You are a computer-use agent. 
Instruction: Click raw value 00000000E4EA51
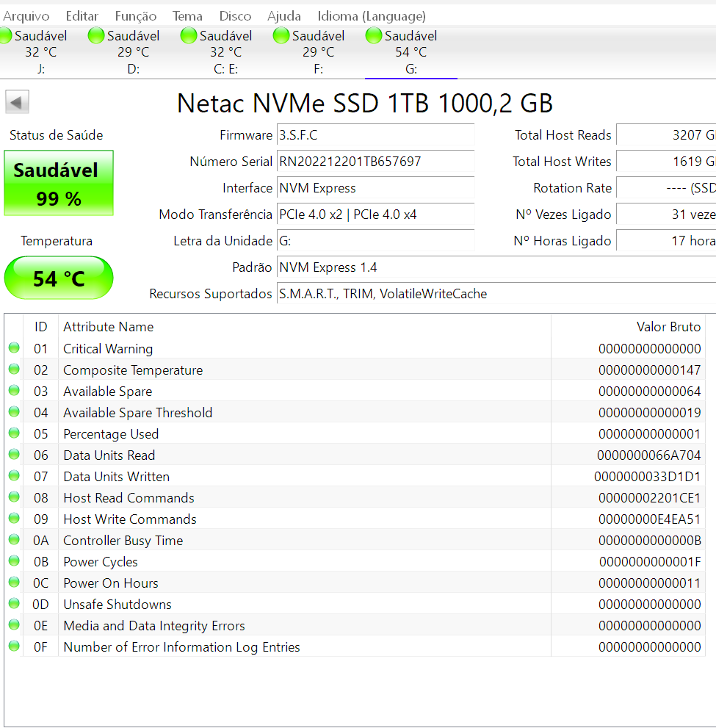[649, 519]
